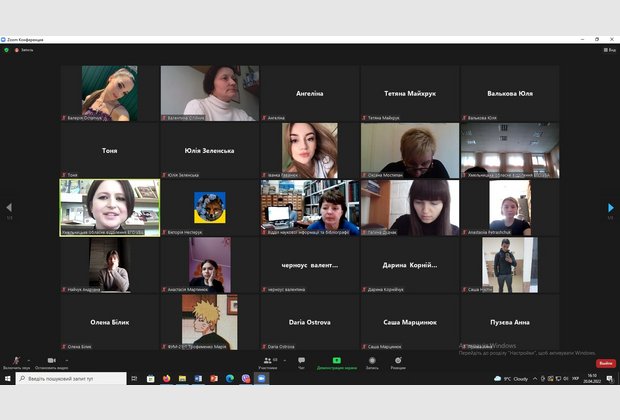Select the Daria Ostrova participant tile
The image size is (620, 420).
click(310, 322)
